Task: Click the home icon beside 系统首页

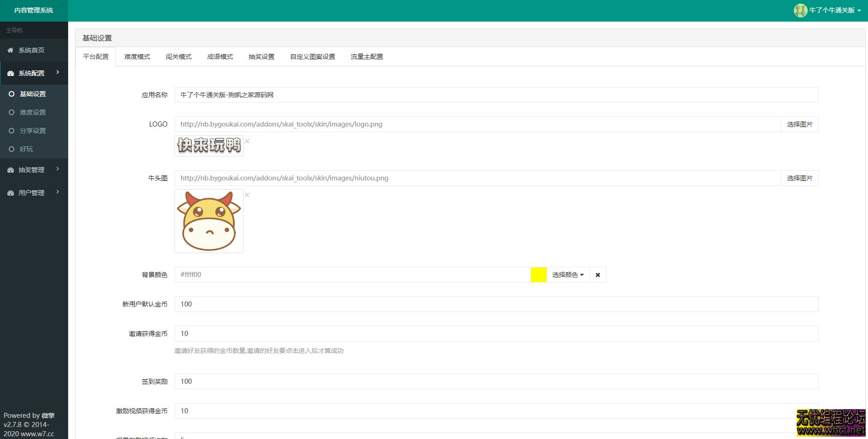Action: point(11,50)
